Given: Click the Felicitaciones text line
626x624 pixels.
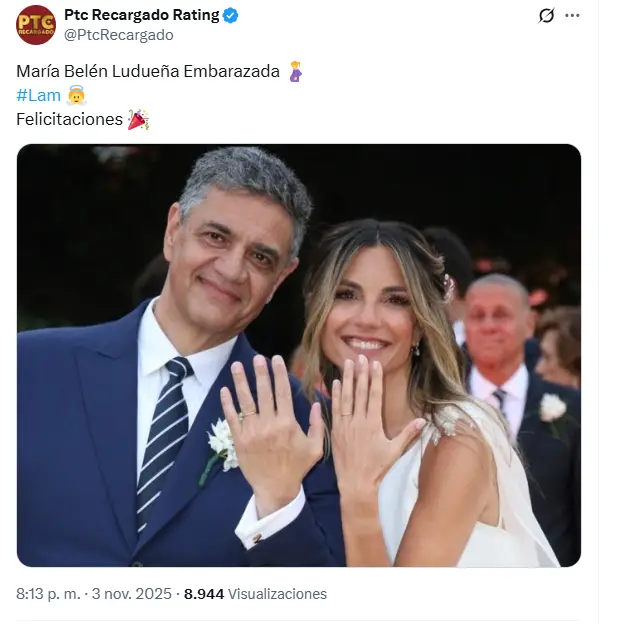Looking at the screenshot, I should 69,120.
